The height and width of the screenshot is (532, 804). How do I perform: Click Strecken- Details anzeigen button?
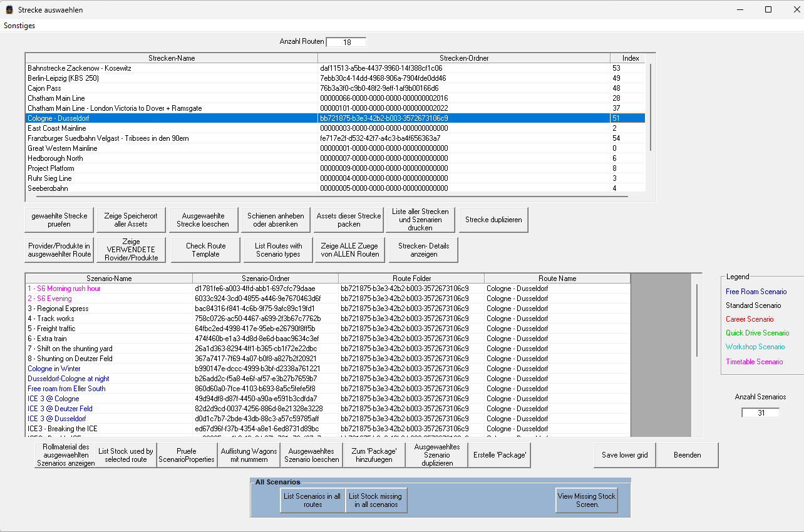423,250
